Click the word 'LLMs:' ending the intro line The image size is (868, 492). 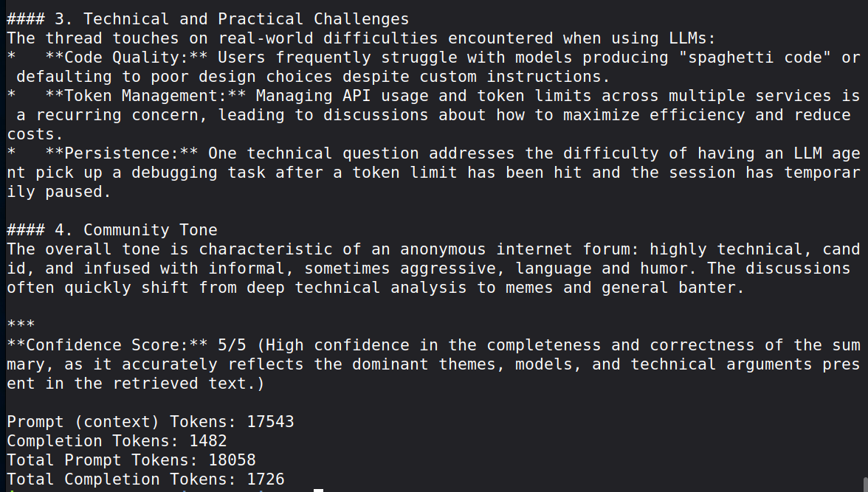click(692, 38)
